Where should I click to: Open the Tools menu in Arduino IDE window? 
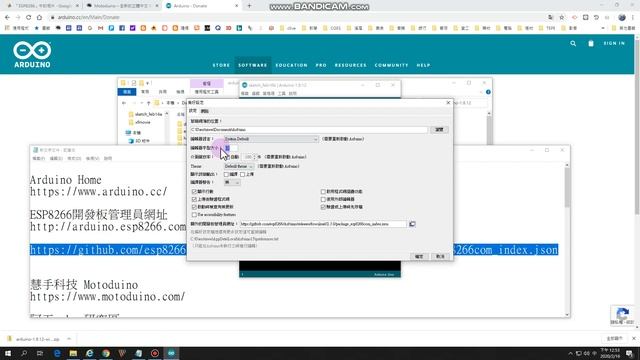coord(282,93)
